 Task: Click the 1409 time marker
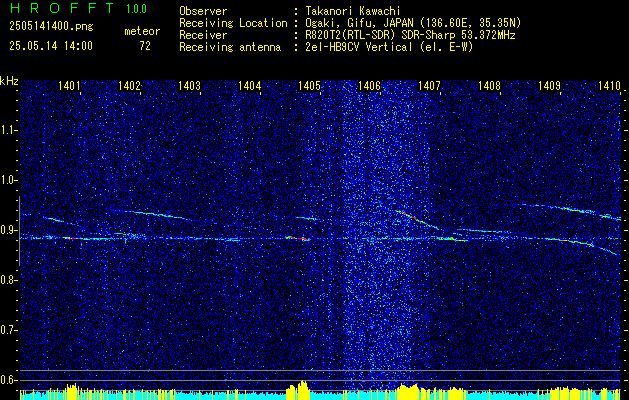tap(549, 85)
